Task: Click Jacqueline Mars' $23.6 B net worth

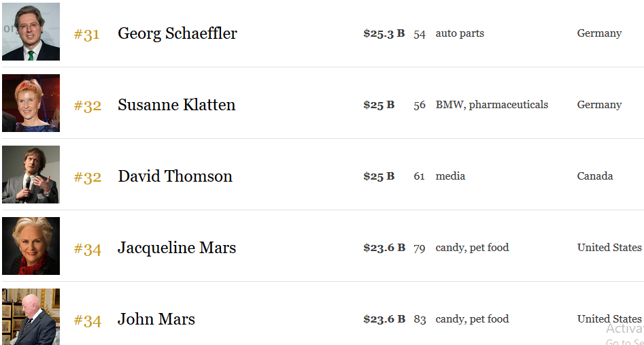Action: tap(384, 248)
